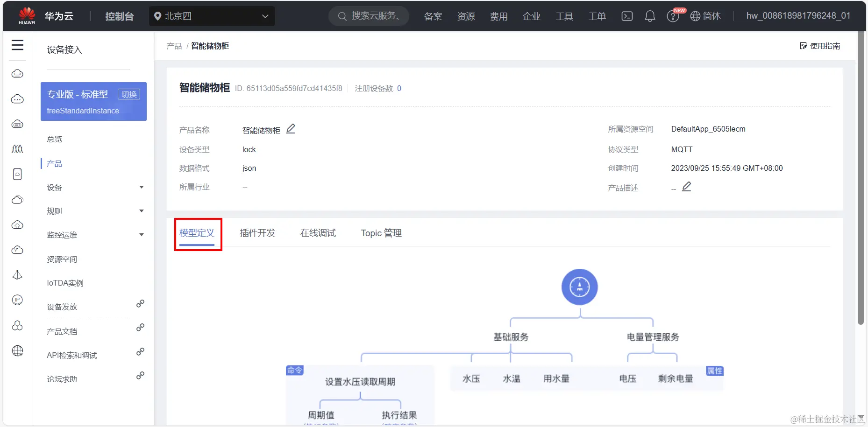Viewport: 868px width, 427px height.
Task: Click the 执行结果 response node
Action: point(399,415)
